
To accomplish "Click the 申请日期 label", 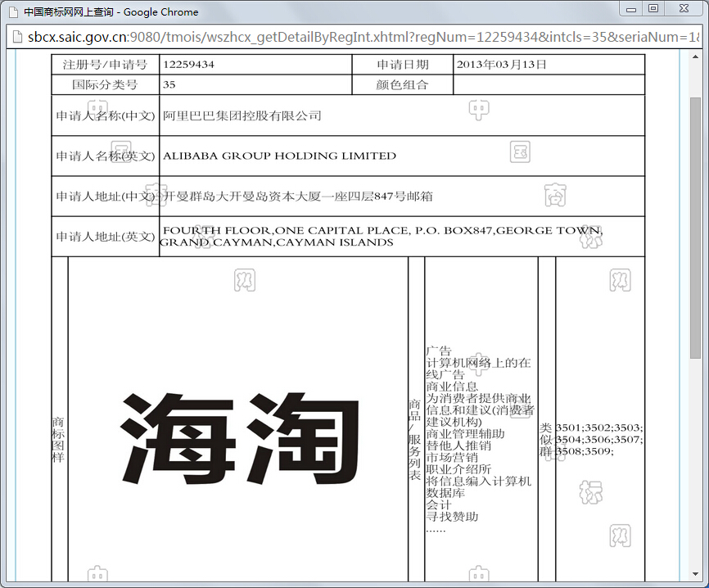I will coord(403,65).
